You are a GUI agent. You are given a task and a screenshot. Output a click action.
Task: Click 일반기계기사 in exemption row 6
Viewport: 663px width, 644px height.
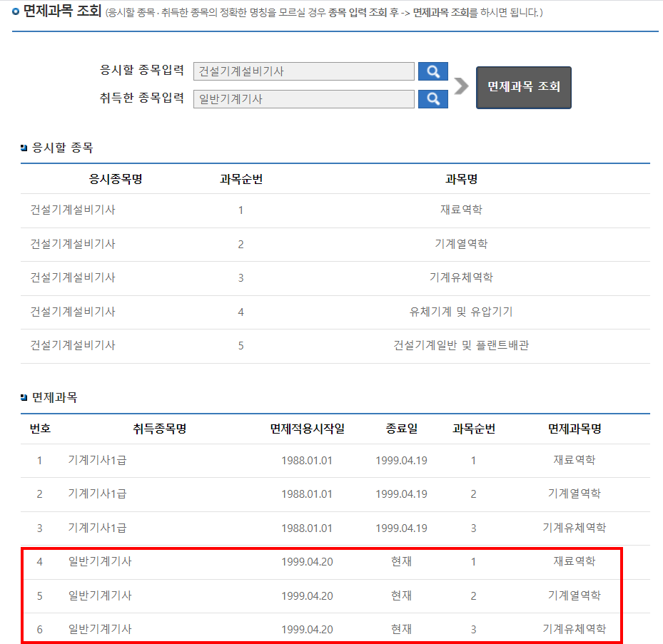point(100,629)
